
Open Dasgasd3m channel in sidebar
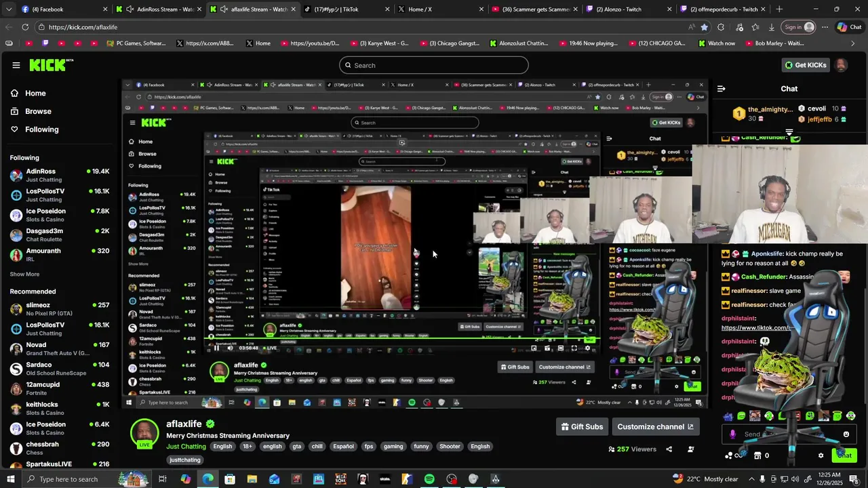point(60,235)
